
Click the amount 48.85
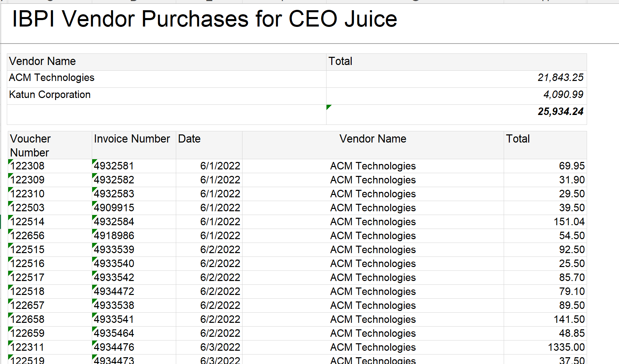click(x=572, y=333)
